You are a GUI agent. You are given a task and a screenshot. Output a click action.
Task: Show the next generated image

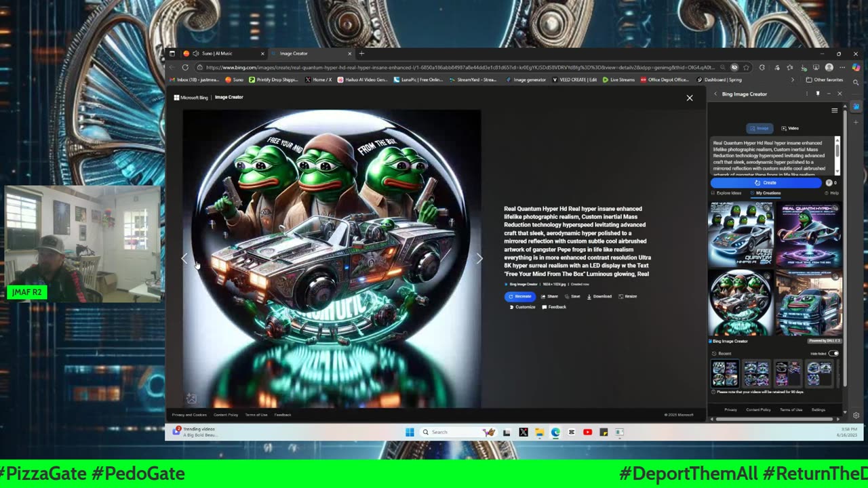point(479,258)
